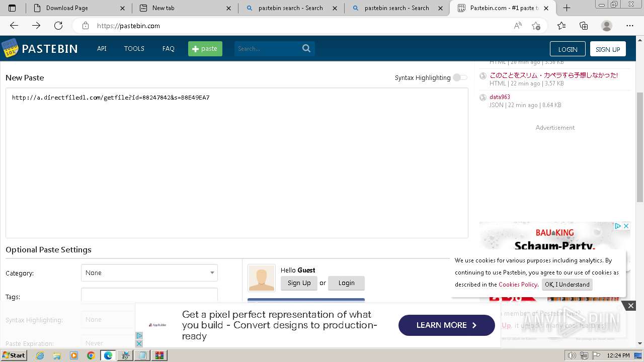Open File Explorer from the taskbar

57,355
